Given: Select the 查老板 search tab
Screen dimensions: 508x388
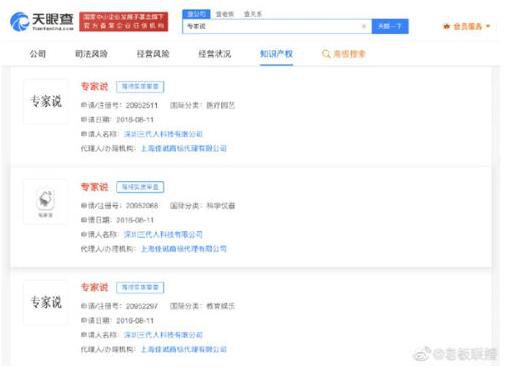Looking at the screenshot, I should [x=225, y=14].
